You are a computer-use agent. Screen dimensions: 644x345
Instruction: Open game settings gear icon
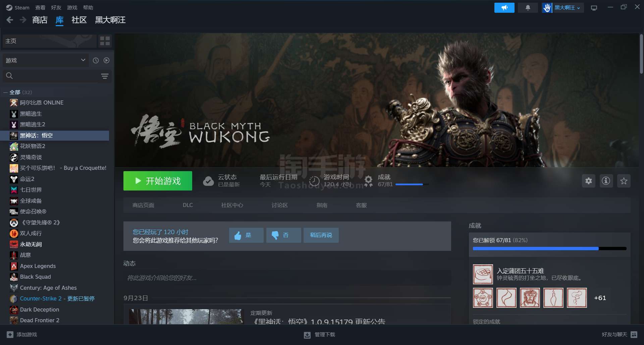588,181
